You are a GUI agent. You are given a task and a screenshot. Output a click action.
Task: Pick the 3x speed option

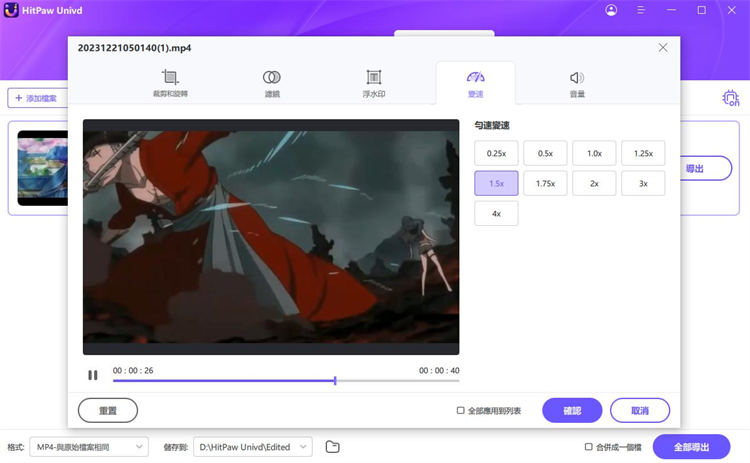tap(643, 183)
